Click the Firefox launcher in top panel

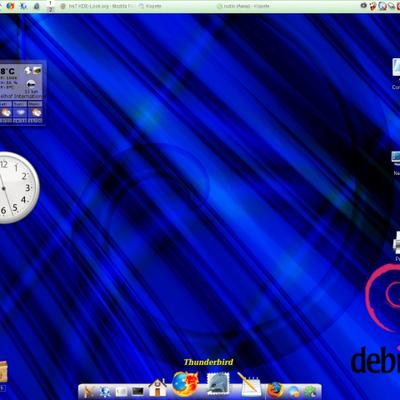(10, 6)
